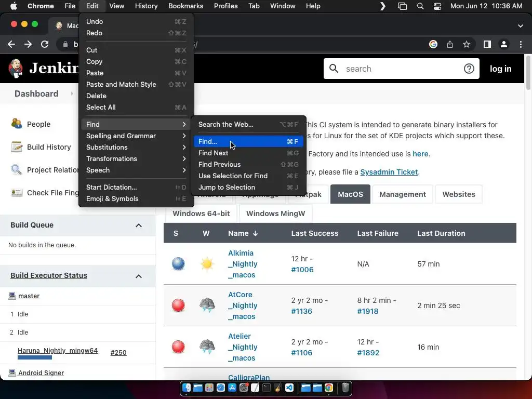Image resolution: width=532 pixels, height=399 pixels.
Task: Open the Sysadmin Ticket link
Action: click(x=389, y=172)
